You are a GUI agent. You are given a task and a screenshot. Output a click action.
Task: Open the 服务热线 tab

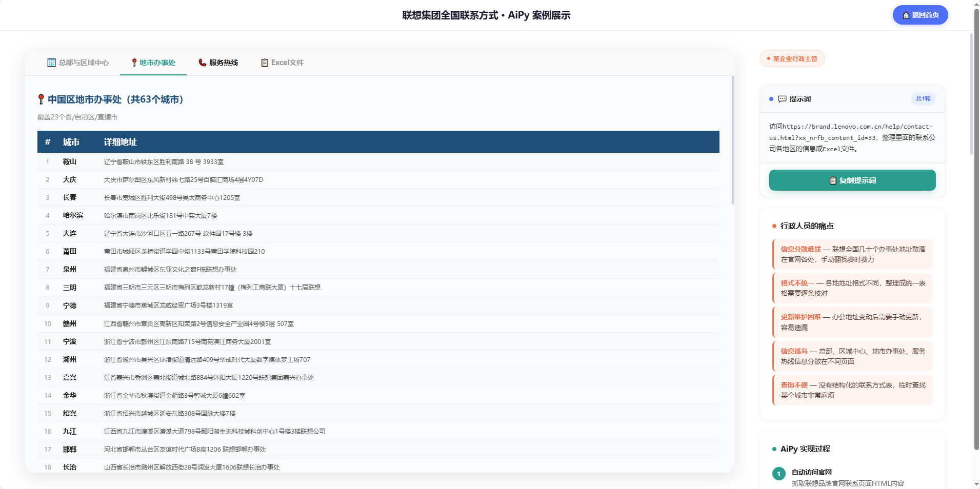[x=218, y=63]
